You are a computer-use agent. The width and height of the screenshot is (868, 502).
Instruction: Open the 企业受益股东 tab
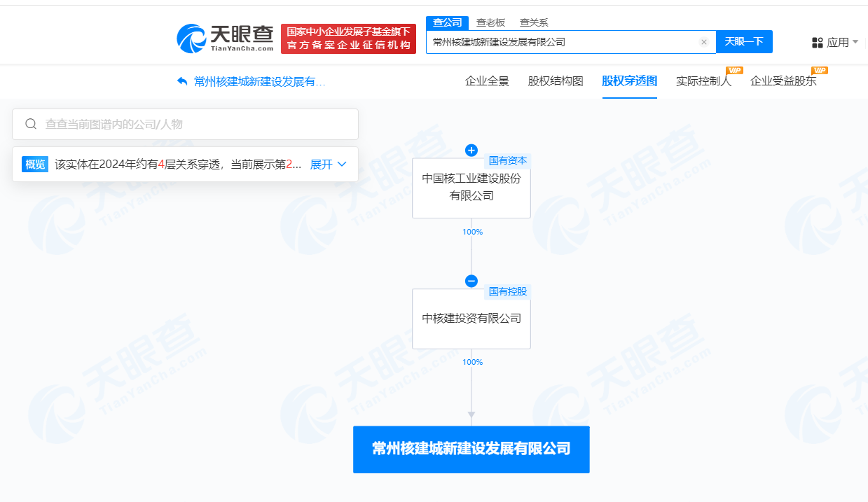(783, 81)
